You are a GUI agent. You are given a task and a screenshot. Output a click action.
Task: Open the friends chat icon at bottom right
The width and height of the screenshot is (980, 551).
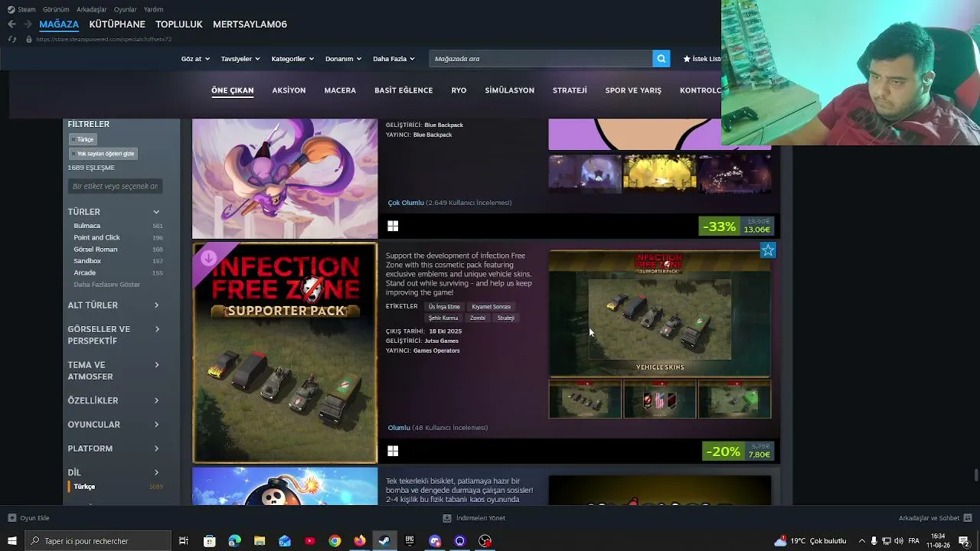(x=968, y=518)
